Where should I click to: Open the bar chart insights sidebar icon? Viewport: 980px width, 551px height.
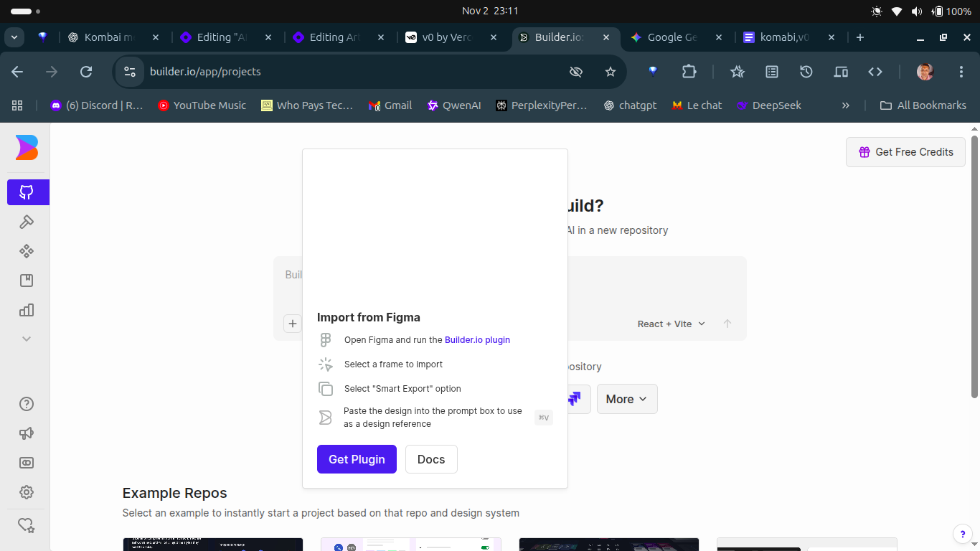pos(27,310)
